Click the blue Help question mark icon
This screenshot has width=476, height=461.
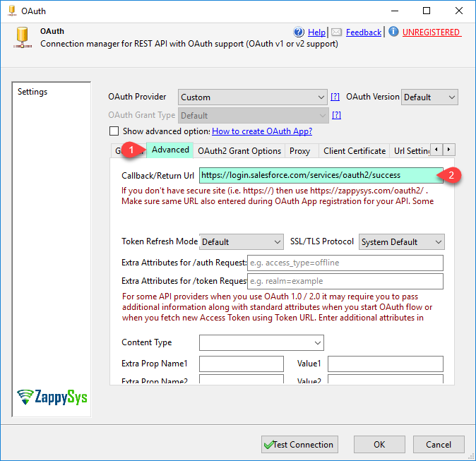pos(299,32)
